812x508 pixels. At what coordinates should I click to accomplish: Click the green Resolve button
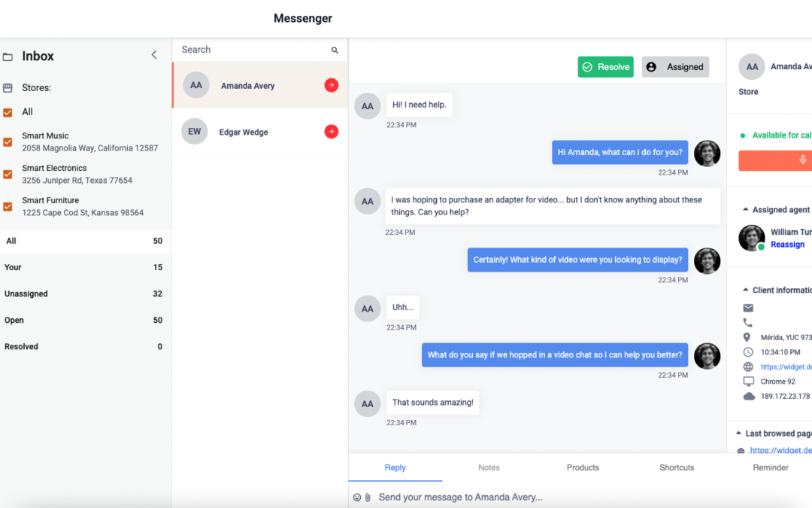coord(605,66)
